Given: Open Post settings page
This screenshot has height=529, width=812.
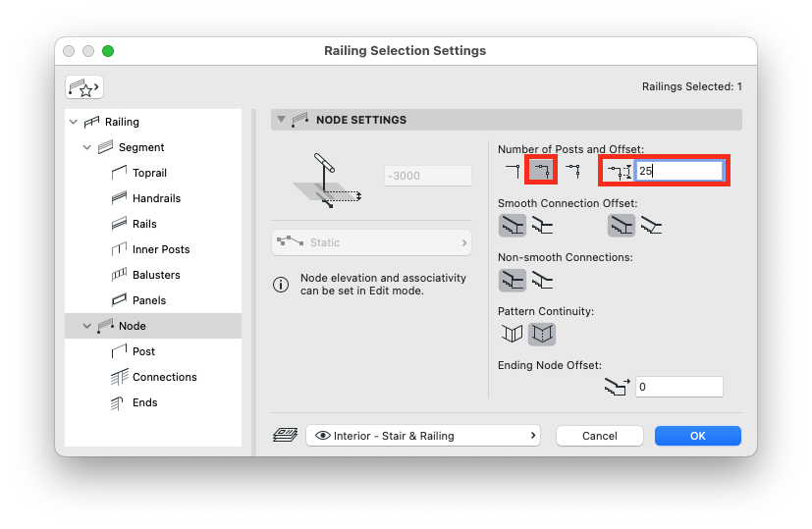Looking at the screenshot, I should pyautogui.click(x=143, y=351).
